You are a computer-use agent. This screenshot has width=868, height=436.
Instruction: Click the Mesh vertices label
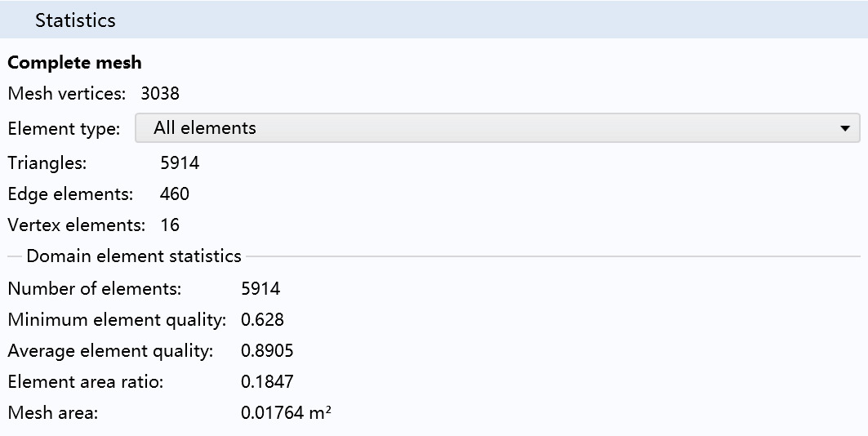click(x=67, y=94)
